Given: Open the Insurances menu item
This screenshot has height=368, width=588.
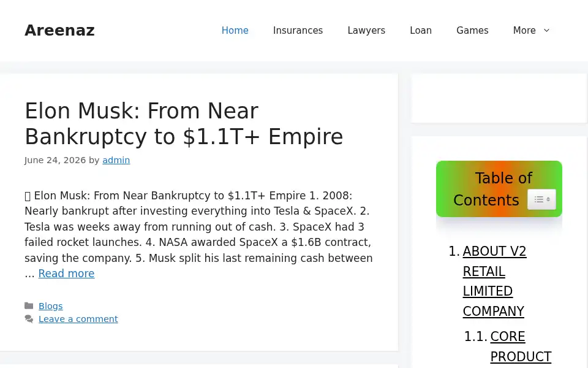Looking at the screenshot, I should (298, 31).
